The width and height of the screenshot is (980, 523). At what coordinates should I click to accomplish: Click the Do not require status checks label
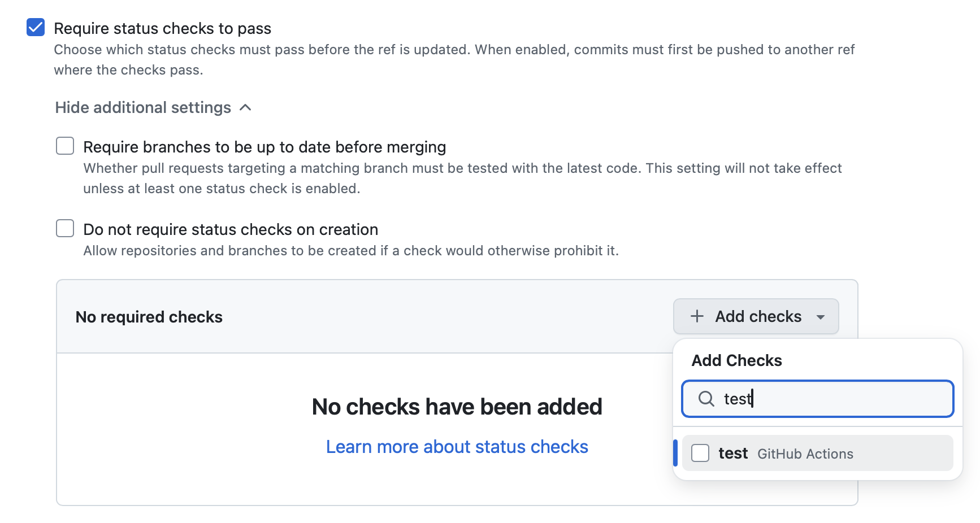point(231,229)
